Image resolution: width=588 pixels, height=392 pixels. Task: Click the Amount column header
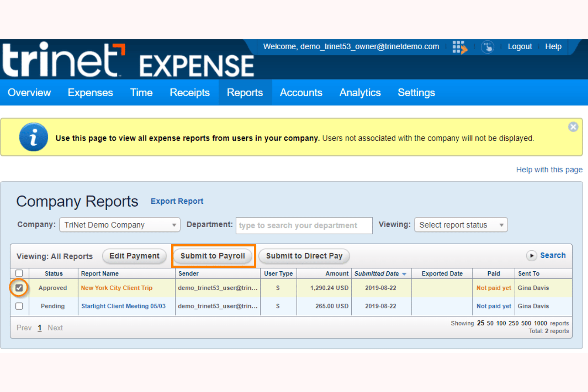(337, 274)
